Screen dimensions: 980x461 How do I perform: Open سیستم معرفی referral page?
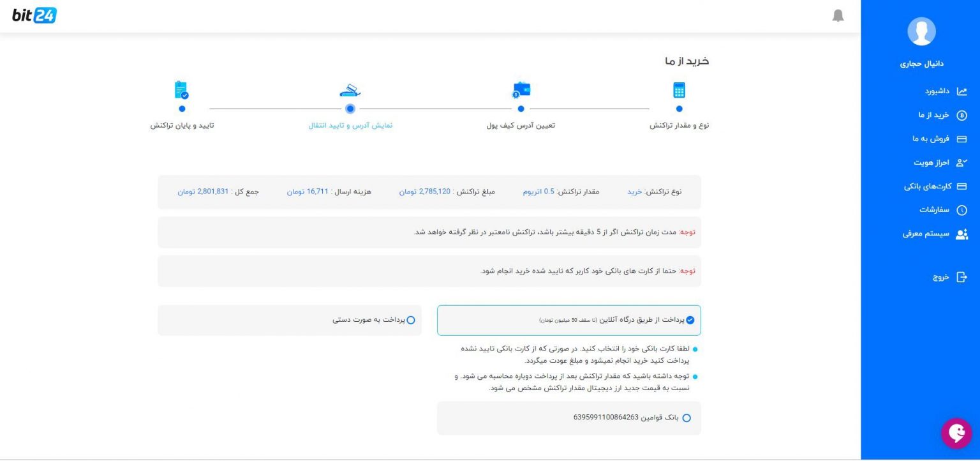tap(935, 234)
